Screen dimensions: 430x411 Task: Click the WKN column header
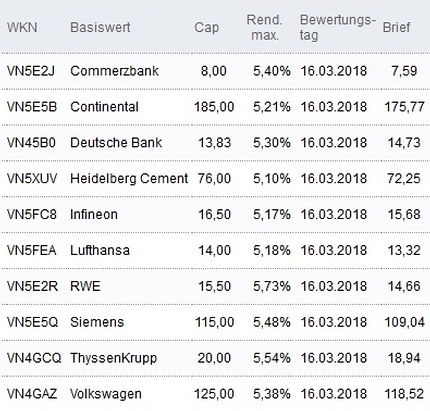[22, 27]
